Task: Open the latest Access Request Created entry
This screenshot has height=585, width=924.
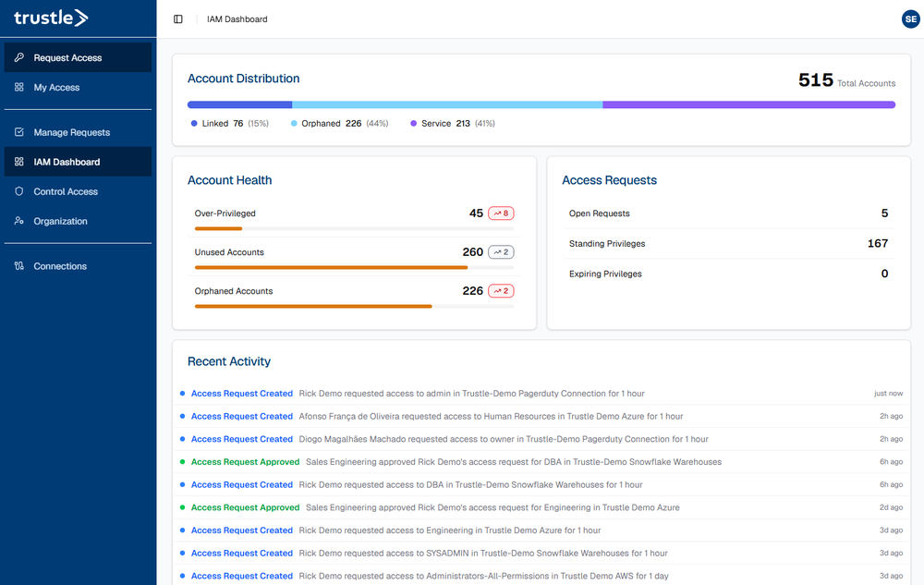Action: pos(241,393)
